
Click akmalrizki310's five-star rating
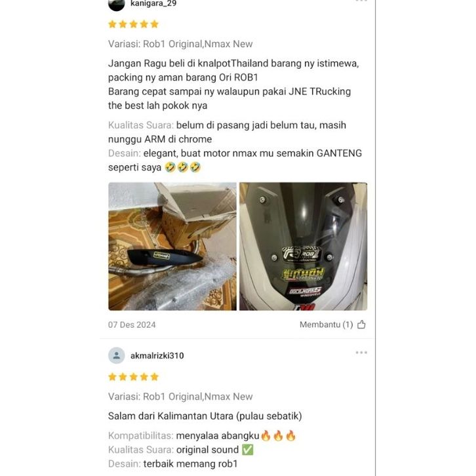pos(133,377)
